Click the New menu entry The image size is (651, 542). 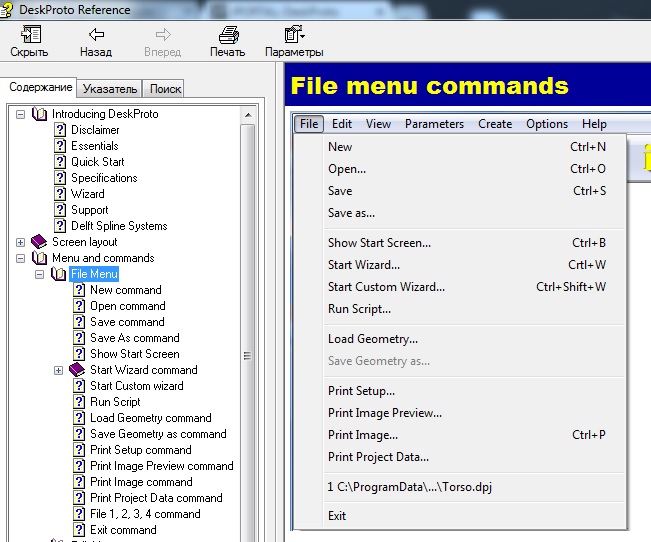point(467,147)
